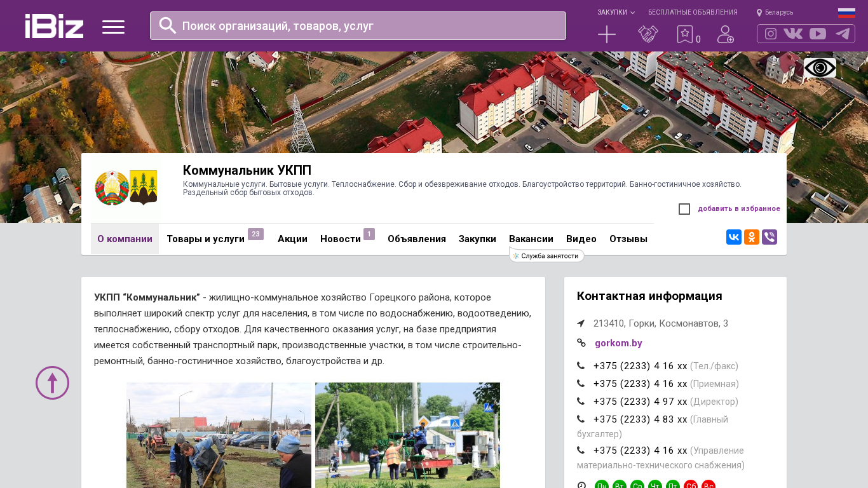Open the favorites bookmark icon
The height and width of the screenshot is (488, 868).
click(685, 34)
